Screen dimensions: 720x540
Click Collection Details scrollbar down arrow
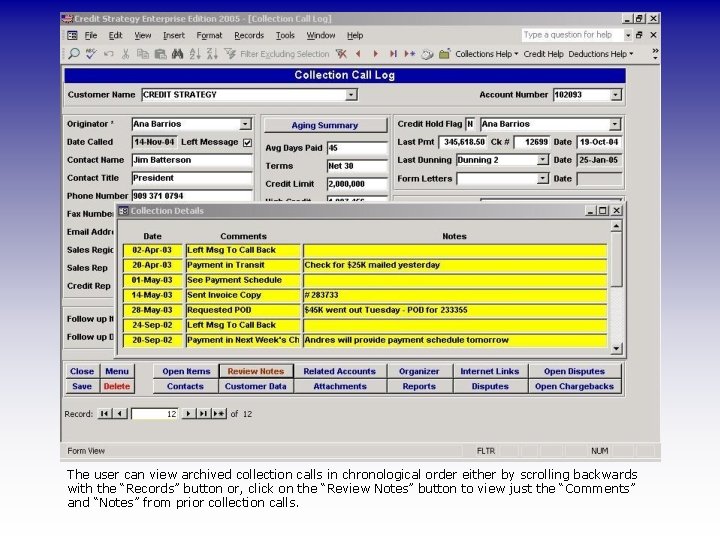point(616,349)
